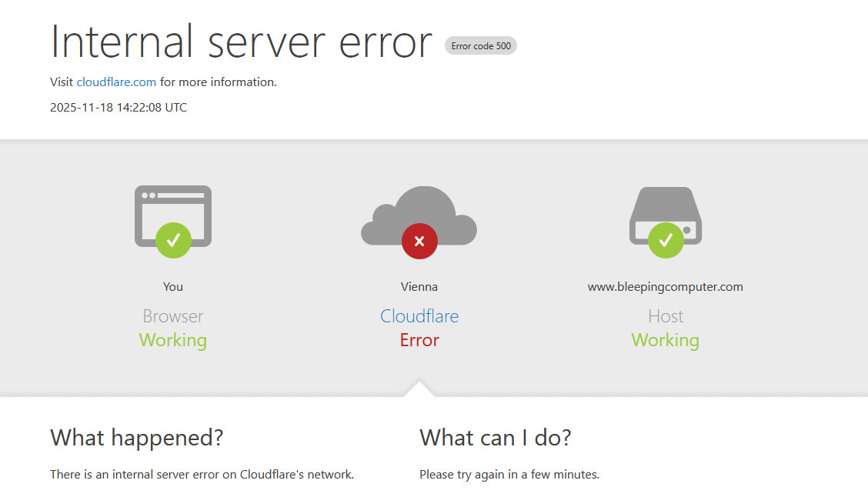
Task: Click the blue Cloudflare link under Vienna
Action: point(419,316)
